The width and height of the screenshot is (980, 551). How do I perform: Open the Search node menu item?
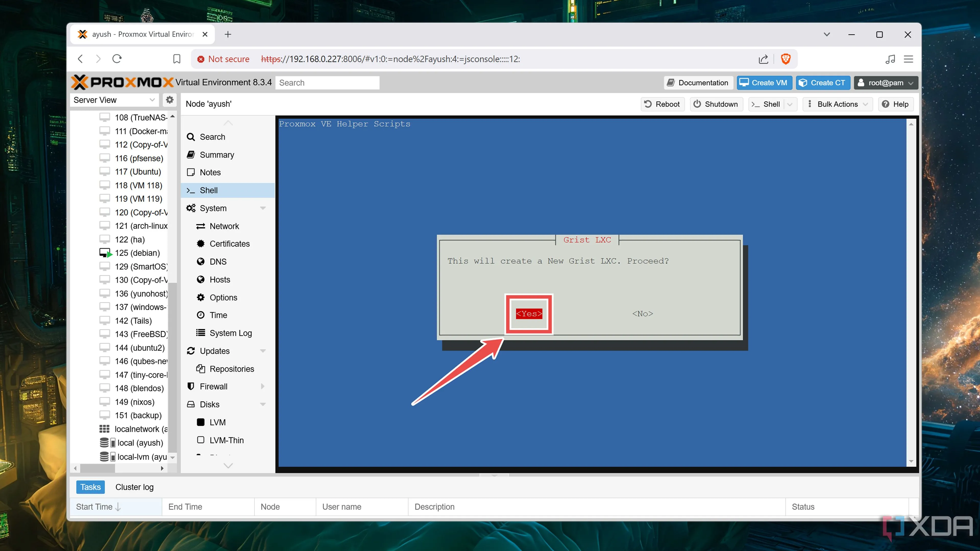227,137
